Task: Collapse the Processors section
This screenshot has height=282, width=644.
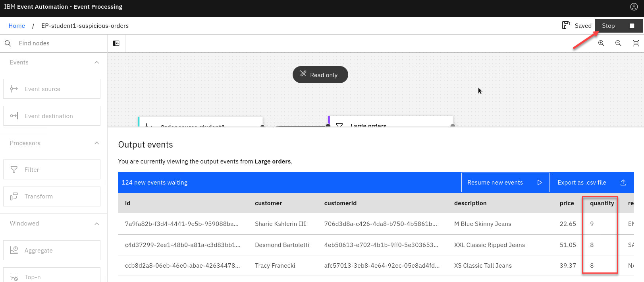Action: 96,143
